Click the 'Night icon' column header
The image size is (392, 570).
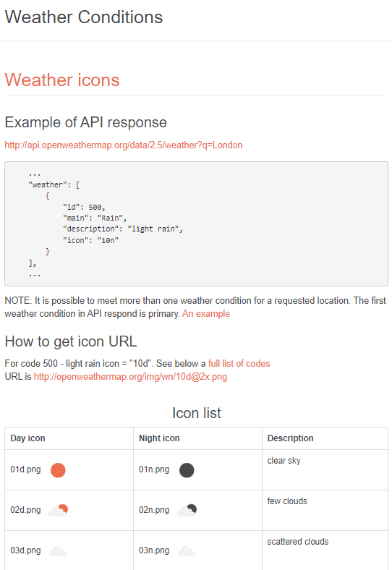click(159, 438)
